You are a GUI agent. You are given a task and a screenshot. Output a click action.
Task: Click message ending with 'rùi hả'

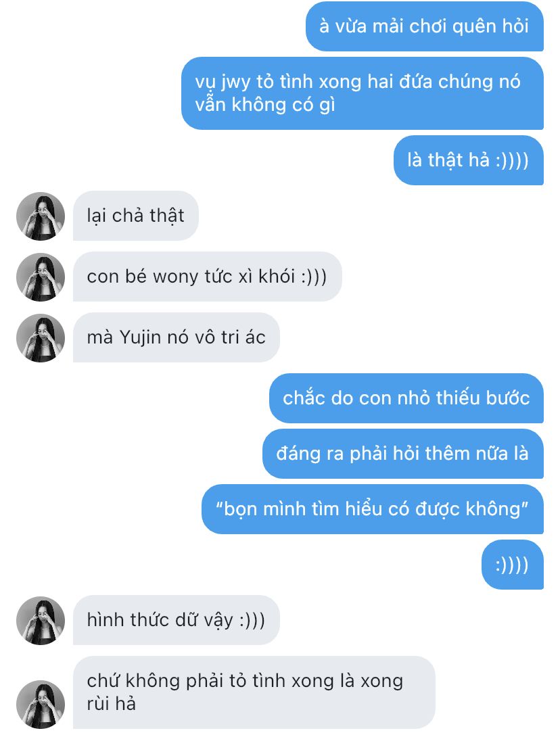[254, 692]
